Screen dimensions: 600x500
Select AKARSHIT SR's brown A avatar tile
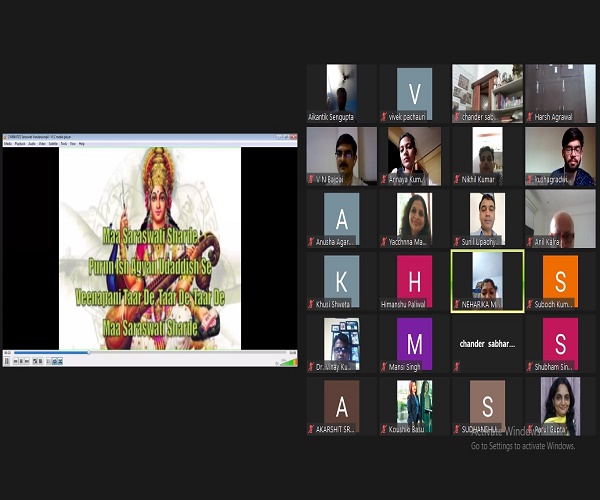(x=342, y=406)
